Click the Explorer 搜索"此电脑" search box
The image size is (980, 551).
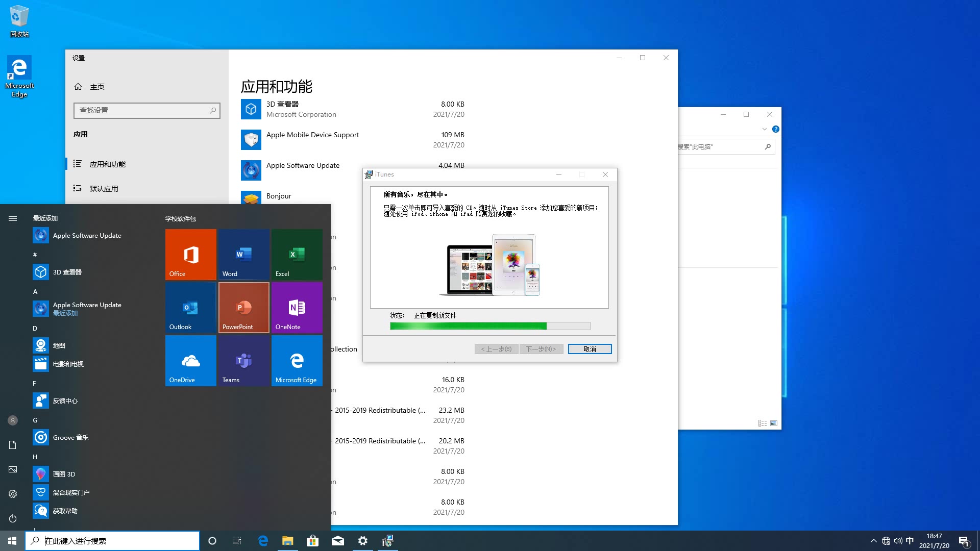(726, 147)
